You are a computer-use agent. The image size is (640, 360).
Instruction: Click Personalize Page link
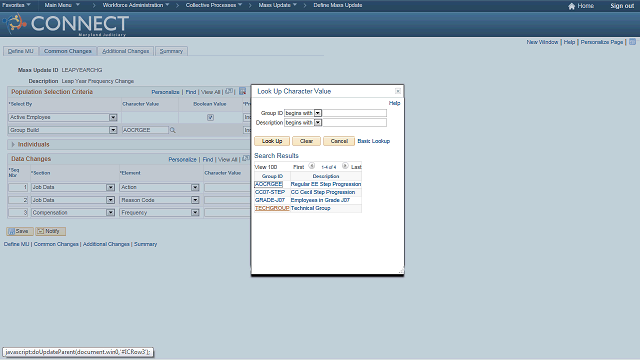[602, 42]
